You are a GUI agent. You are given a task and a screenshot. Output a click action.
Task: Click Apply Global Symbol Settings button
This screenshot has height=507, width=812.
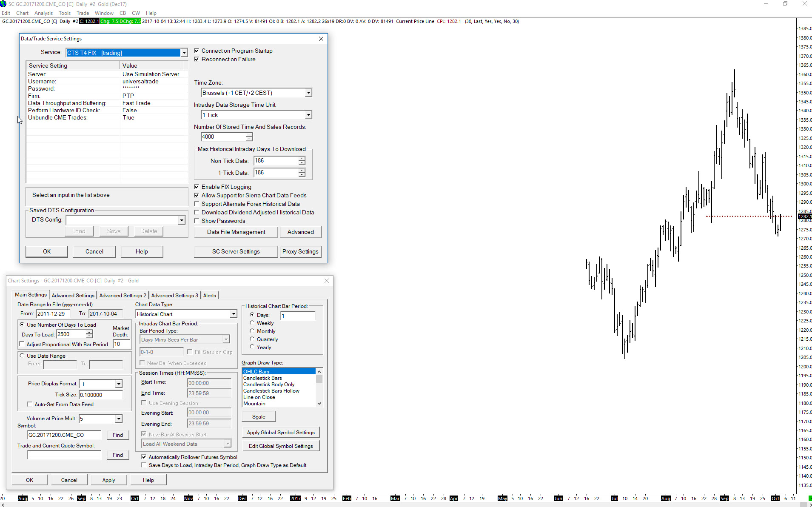click(x=281, y=433)
